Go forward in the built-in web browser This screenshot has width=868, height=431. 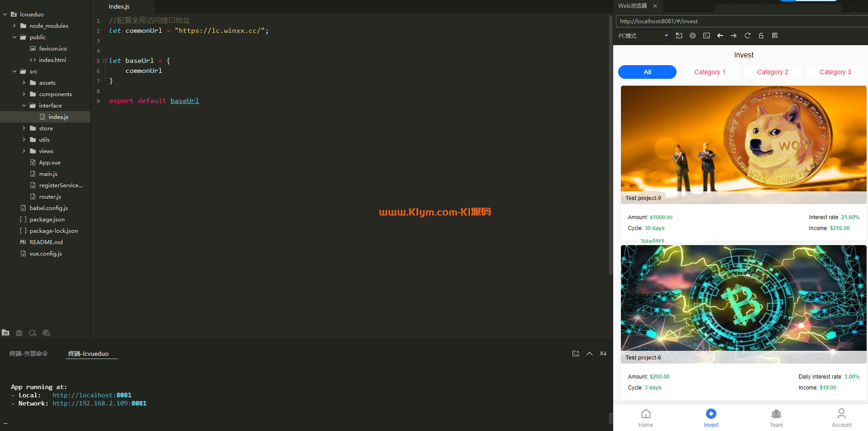tap(734, 36)
